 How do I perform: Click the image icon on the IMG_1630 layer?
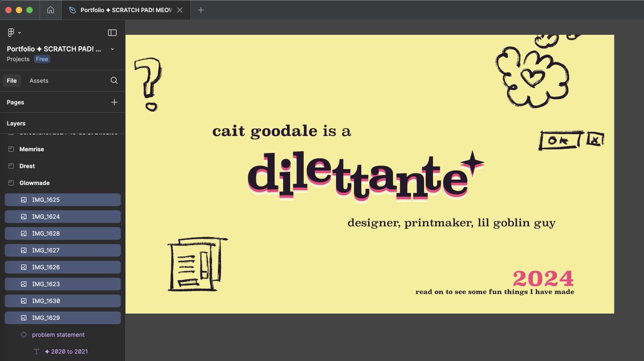(23, 300)
